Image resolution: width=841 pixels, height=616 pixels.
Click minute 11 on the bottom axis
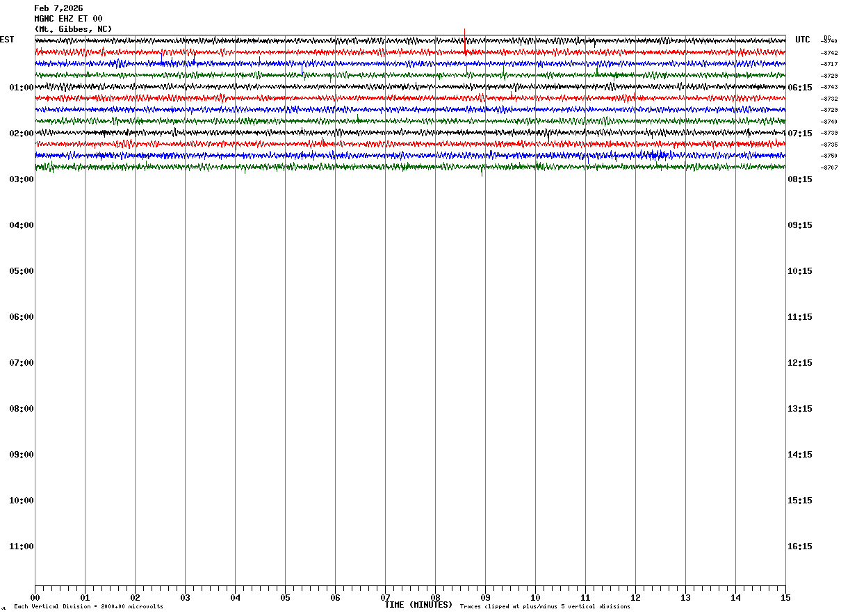(585, 598)
